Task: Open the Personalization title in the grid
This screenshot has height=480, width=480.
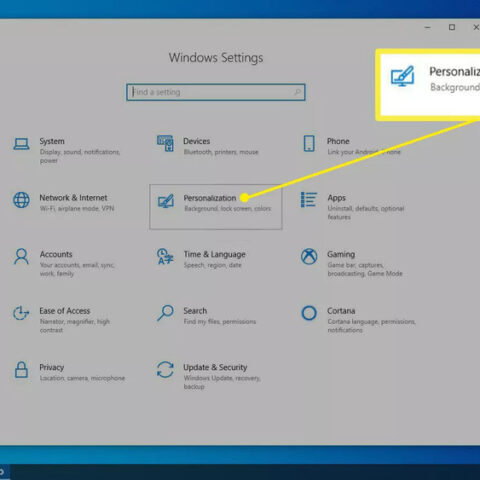Action: [210, 198]
